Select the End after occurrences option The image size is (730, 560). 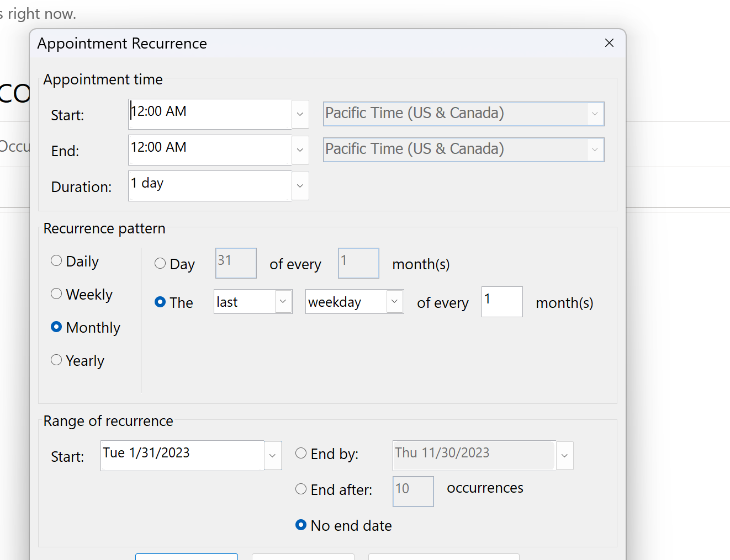[301, 489]
